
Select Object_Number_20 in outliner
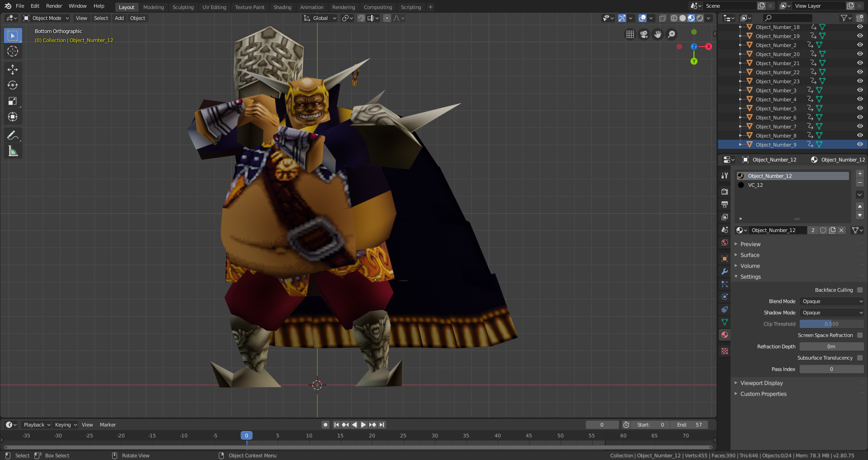(x=777, y=54)
